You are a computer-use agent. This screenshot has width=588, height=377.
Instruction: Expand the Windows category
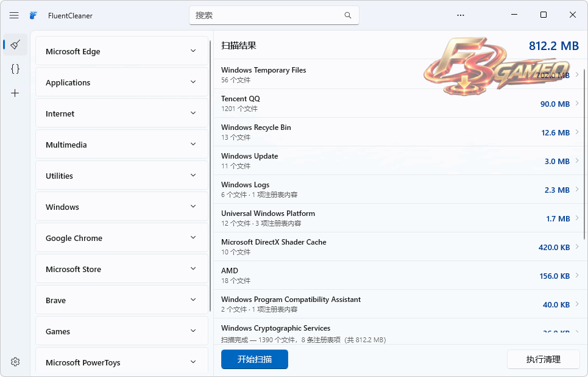coord(122,207)
